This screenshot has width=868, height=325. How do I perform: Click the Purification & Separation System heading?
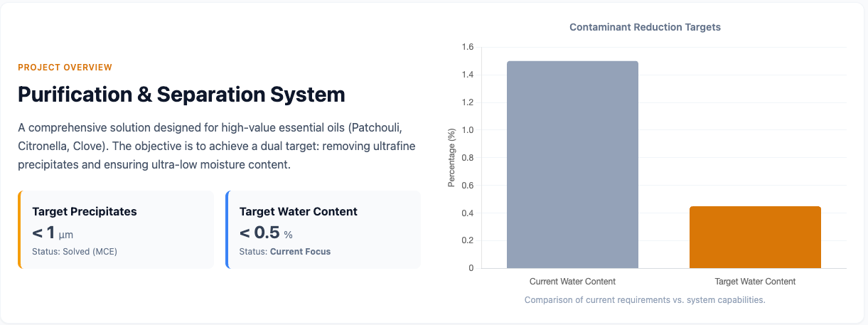pos(181,95)
